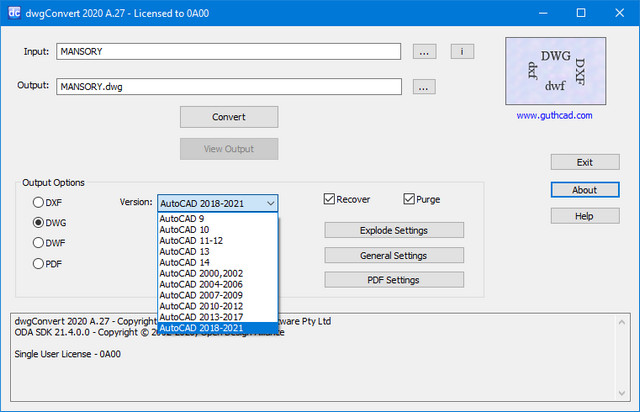Click the Input file path field
Viewport: 640px width, 412px height.
point(229,51)
